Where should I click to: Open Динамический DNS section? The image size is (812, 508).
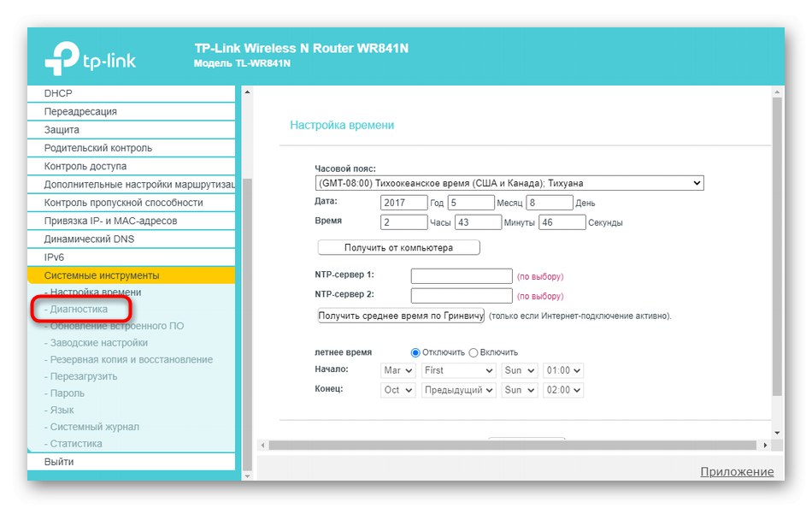pos(131,239)
